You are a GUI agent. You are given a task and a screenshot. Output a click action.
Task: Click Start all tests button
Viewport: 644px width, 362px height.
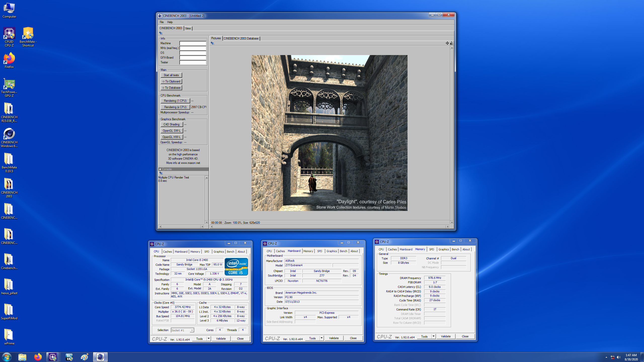[x=171, y=75]
